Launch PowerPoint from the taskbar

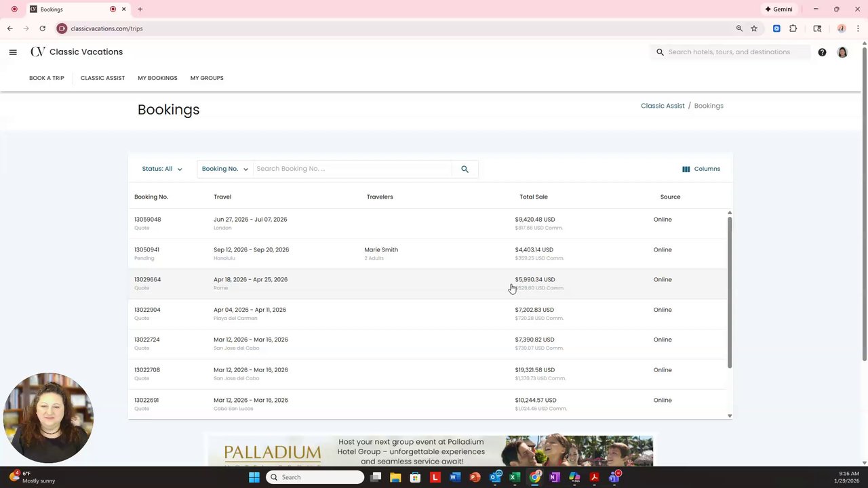(475, 477)
